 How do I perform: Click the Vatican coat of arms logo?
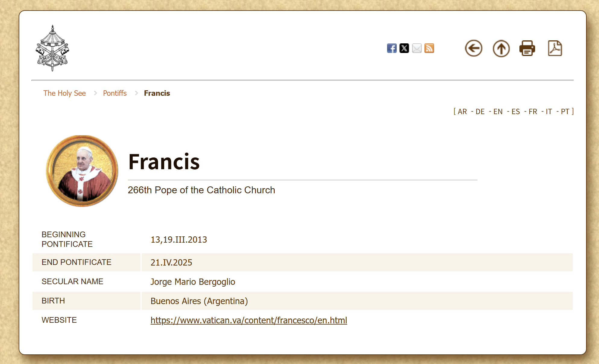52,48
